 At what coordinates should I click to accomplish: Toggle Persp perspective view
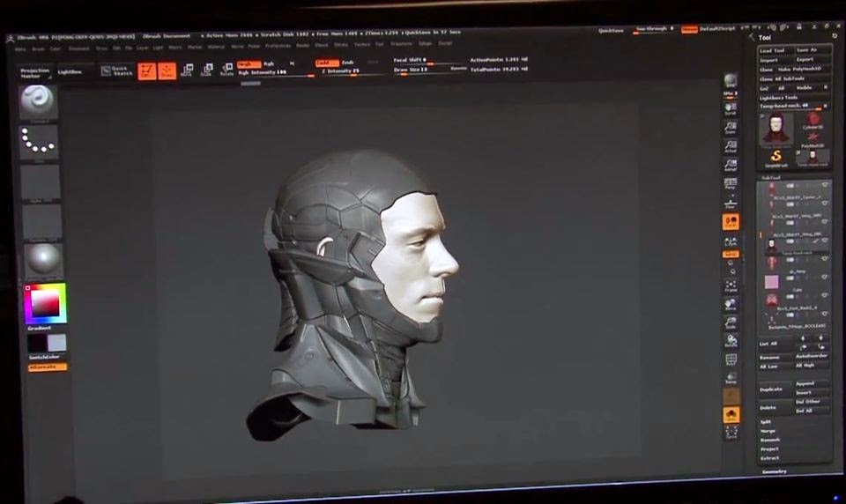[730, 183]
